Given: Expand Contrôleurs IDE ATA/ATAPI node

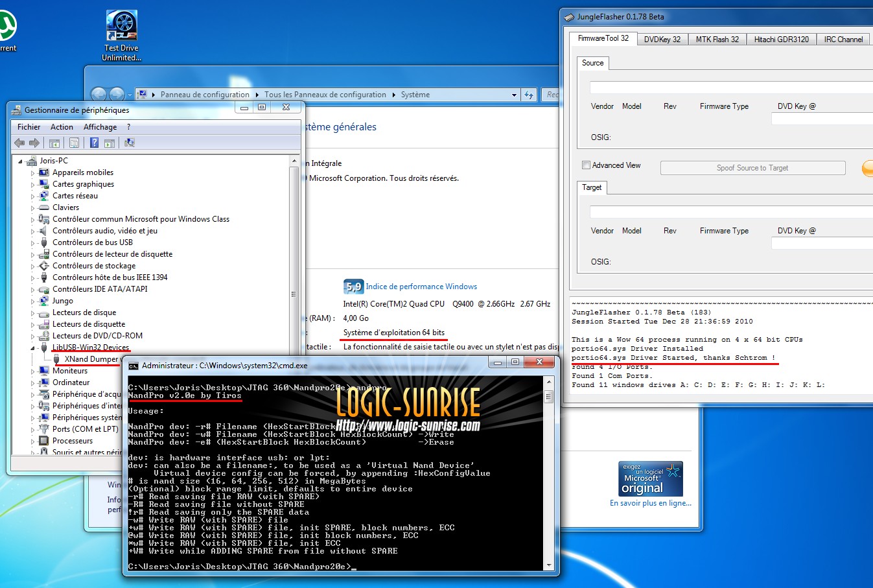Looking at the screenshot, I should coord(32,289).
